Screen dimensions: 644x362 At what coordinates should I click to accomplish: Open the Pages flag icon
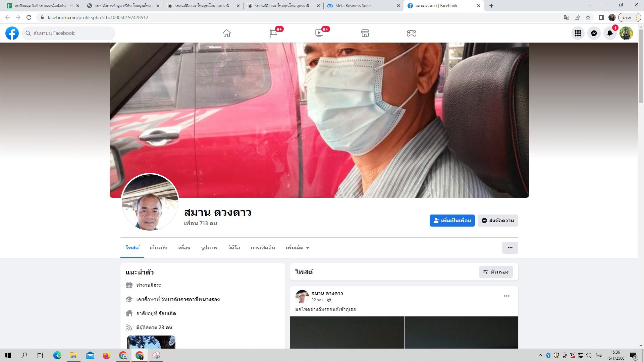pos(273,33)
